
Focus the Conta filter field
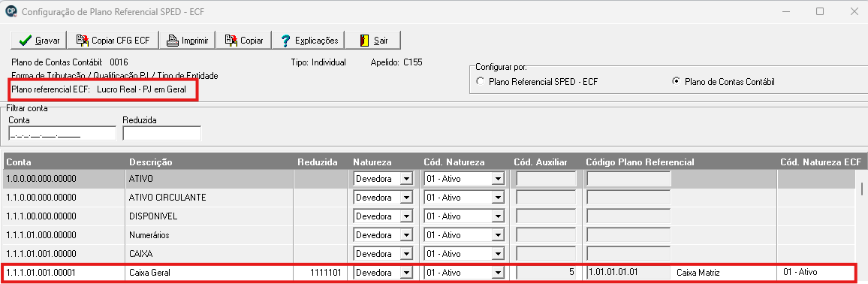click(62, 134)
